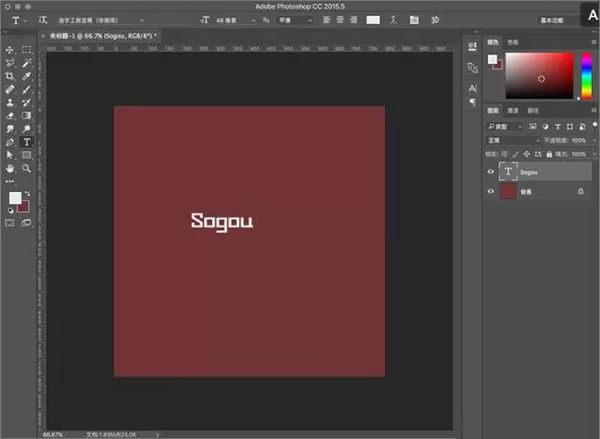Image resolution: width=600 pixels, height=439 pixels.
Task: Click the Color panel foreground swatch
Action: coord(492,59)
